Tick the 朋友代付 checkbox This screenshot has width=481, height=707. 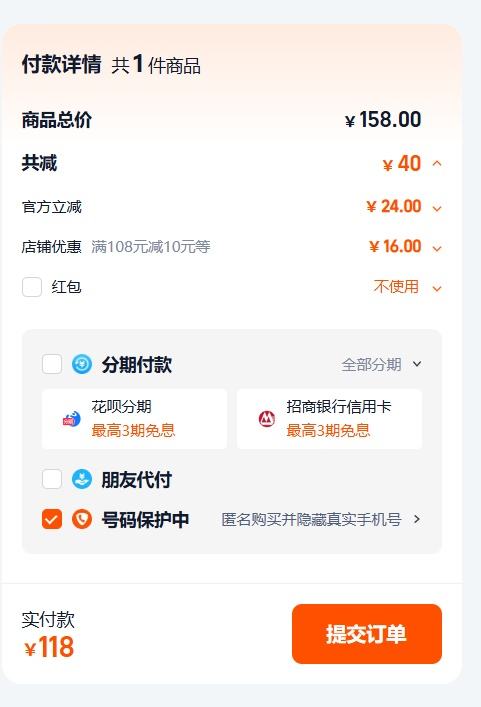pyautogui.click(x=52, y=479)
